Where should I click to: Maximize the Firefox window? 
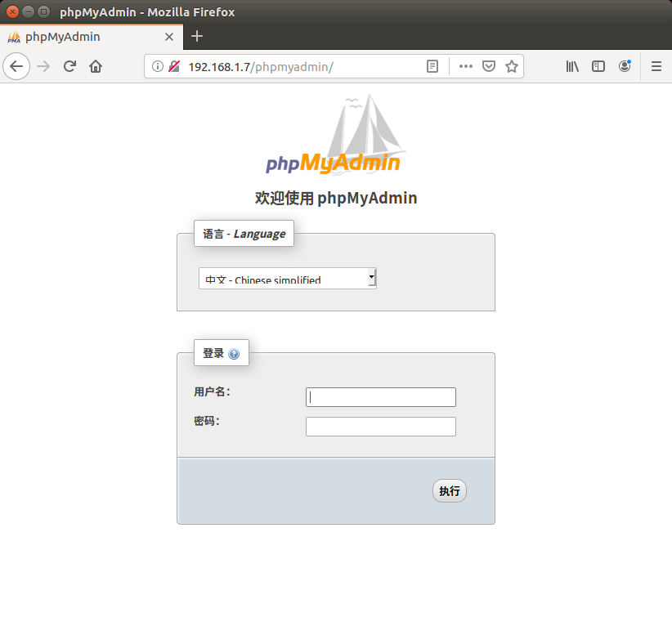point(43,11)
